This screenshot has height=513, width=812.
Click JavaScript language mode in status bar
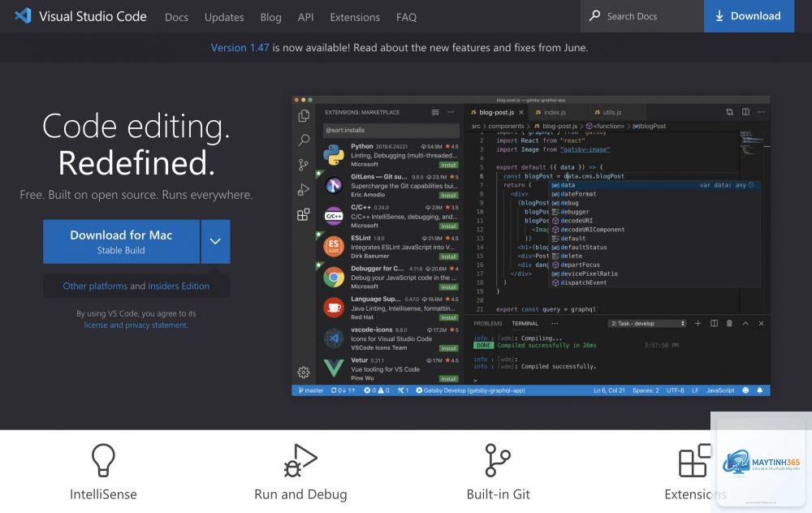coord(720,390)
